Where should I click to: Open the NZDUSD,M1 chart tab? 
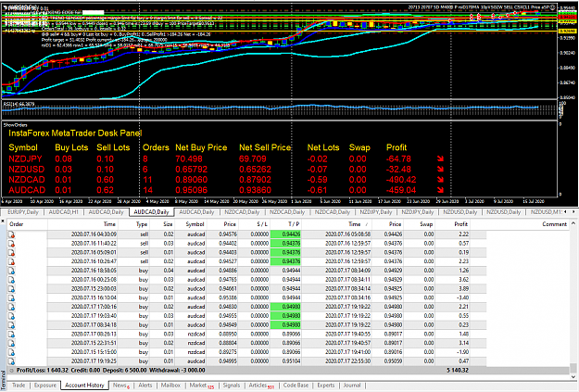pos(547,212)
